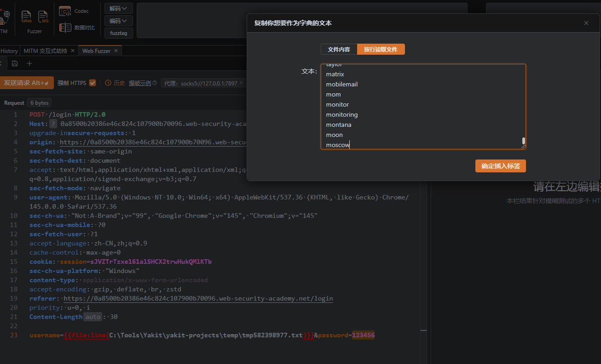Expand the 编码 encode dropdown

pos(118,21)
